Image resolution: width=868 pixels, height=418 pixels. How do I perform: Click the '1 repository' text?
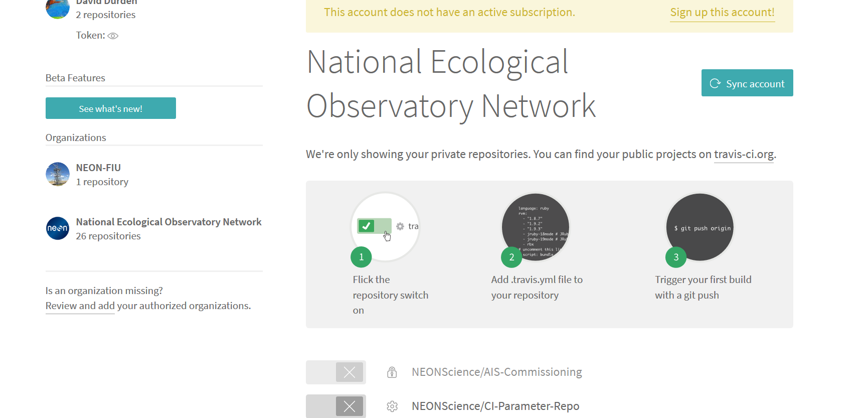click(102, 182)
